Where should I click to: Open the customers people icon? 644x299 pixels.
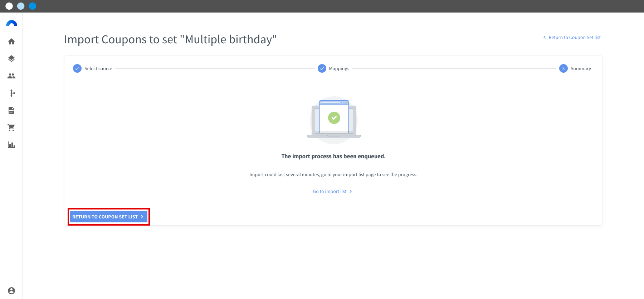(x=11, y=76)
